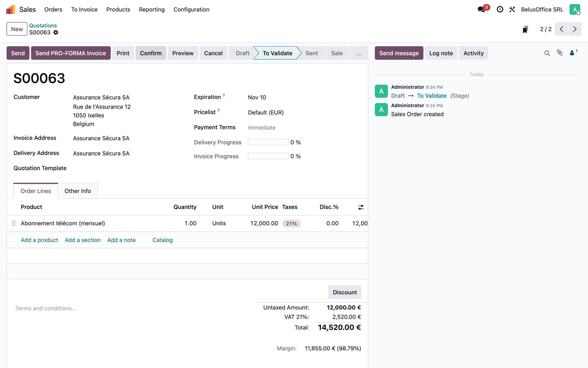The width and height of the screenshot is (588, 368).
Task: Go to the previous record arrow
Action: (x=561, y=29)
